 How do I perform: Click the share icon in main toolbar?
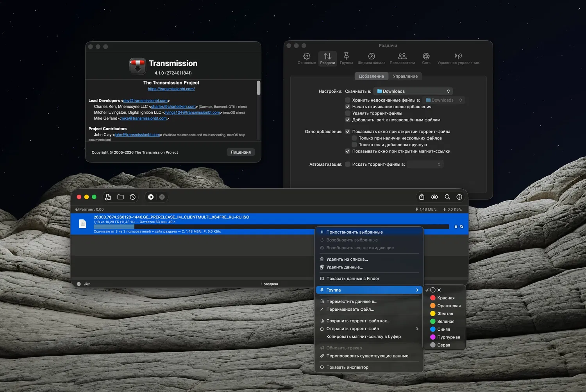click(422, 197)
